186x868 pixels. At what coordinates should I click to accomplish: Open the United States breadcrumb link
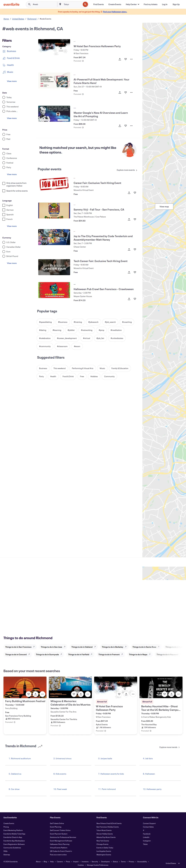pos(18,19)
